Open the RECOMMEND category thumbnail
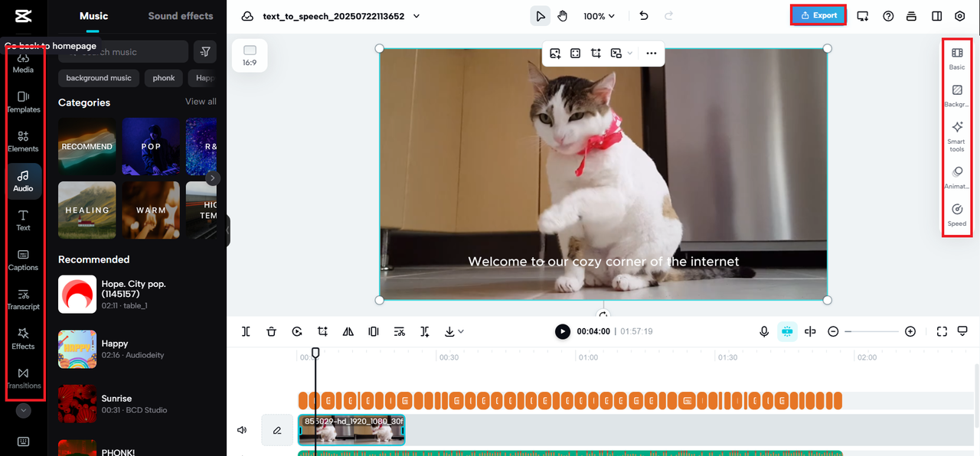Screen dimensions: 980x456 87,146
